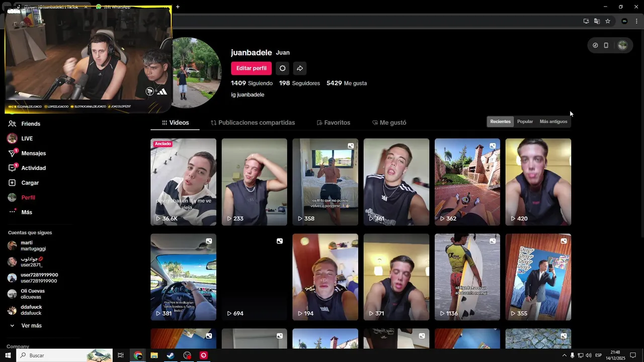This screenshot has height=362, width=644.
Task: Click the Editar perfil button
Action: (251, 68)
